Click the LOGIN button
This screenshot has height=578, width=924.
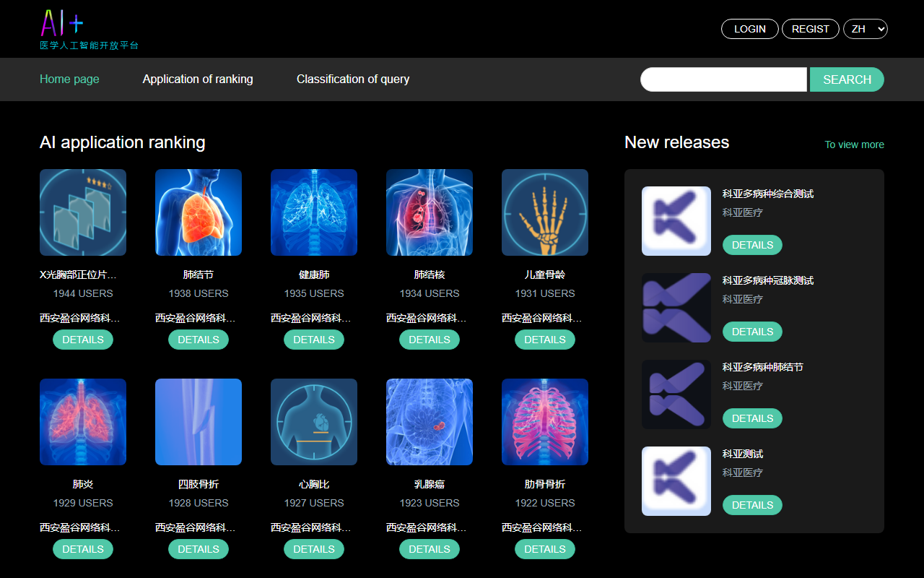[750, 29]
